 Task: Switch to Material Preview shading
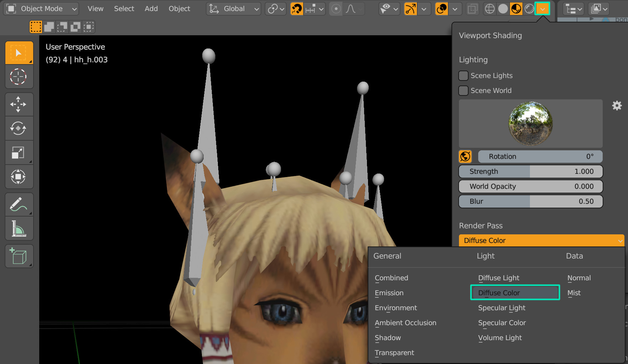pyautogui.click(x=516, y=9)
